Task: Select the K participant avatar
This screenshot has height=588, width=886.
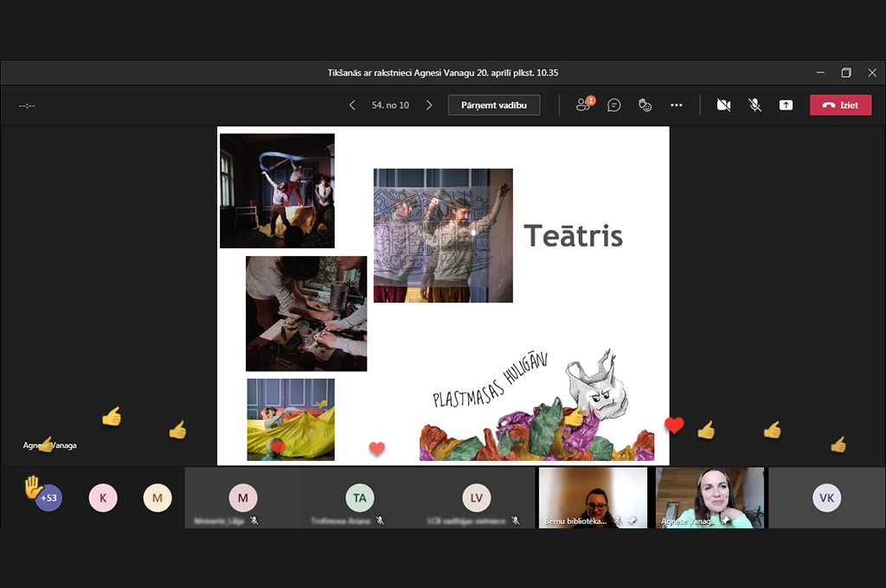Action: (x=103, y=497)
